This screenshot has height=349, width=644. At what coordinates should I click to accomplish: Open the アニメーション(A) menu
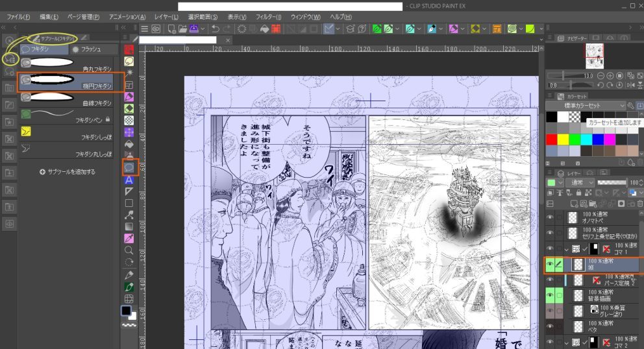[x=127, y=17]
